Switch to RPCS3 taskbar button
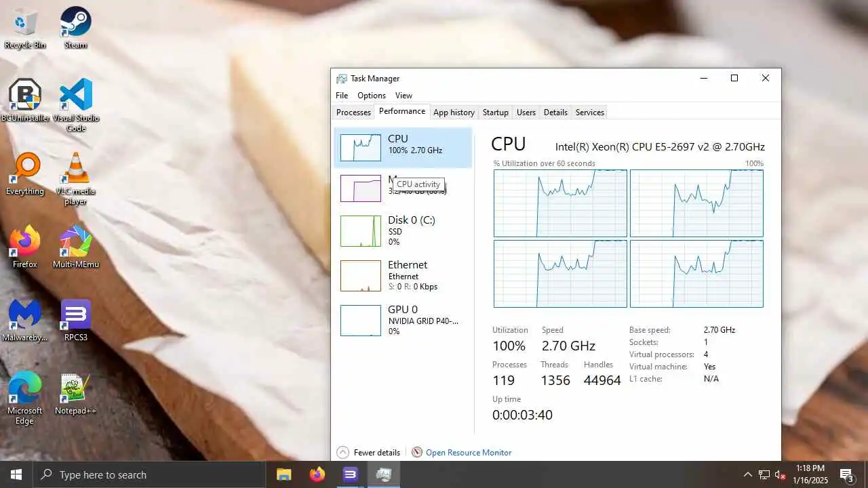 tap(350, 474)
